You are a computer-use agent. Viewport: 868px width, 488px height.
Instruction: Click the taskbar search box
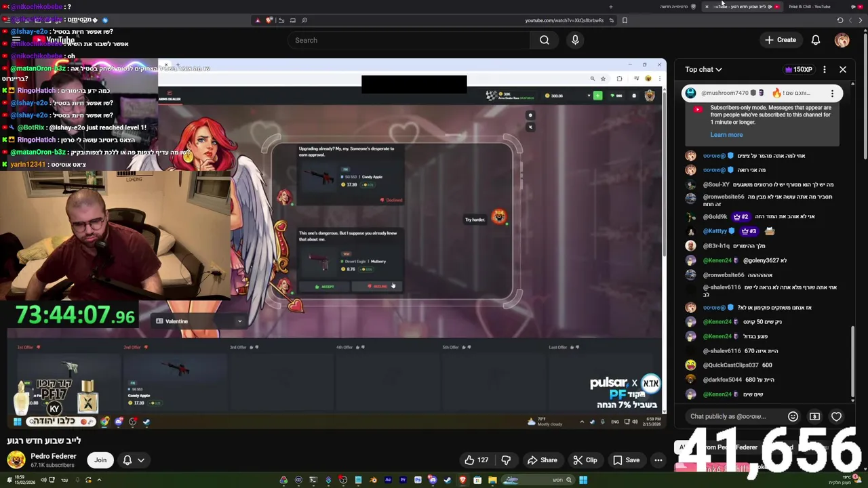point(538,481)
